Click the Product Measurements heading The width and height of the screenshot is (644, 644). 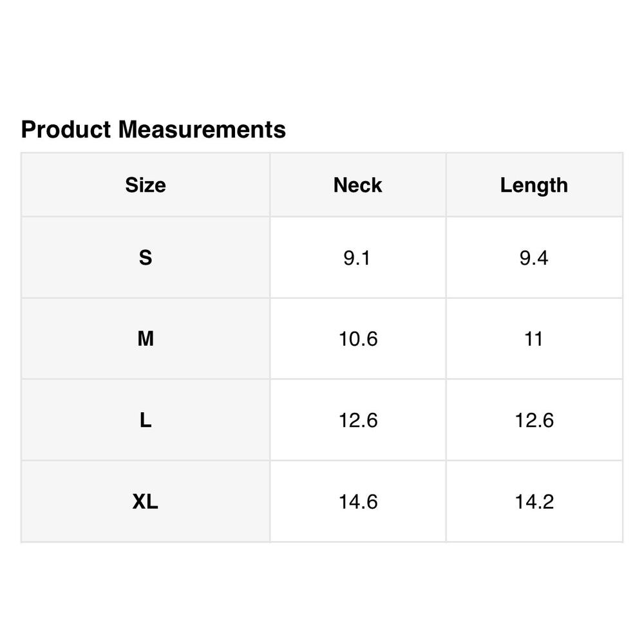pos(153,129)
